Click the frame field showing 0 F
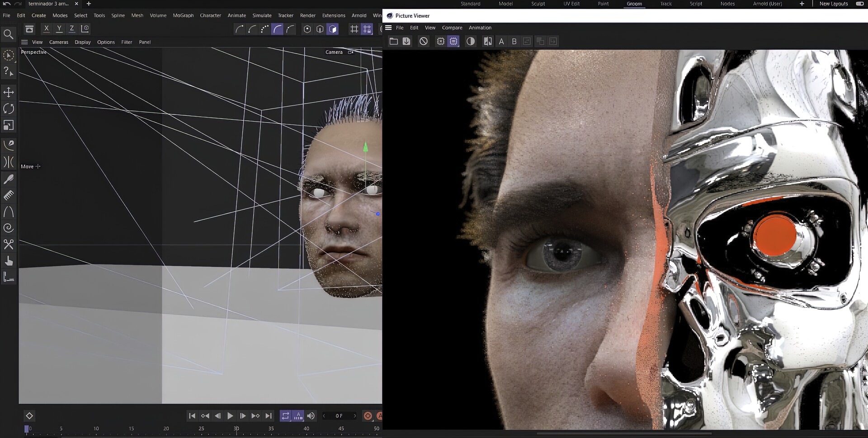Screen dimensions: 868x438 339,416
